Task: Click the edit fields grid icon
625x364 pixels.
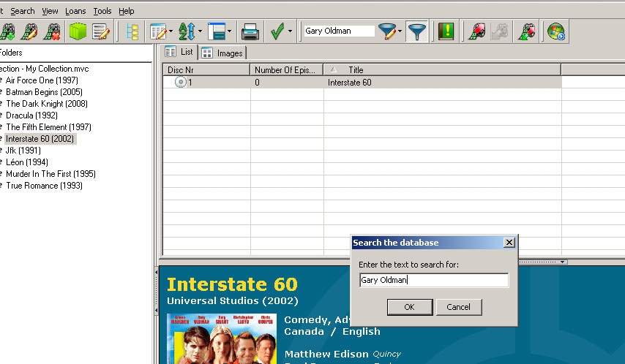Action: 158,31
